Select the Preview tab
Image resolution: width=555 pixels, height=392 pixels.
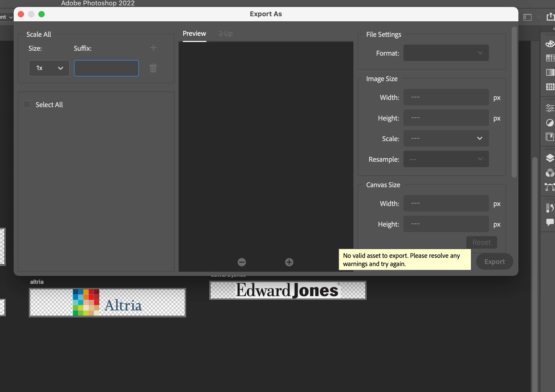click(194, 34)
